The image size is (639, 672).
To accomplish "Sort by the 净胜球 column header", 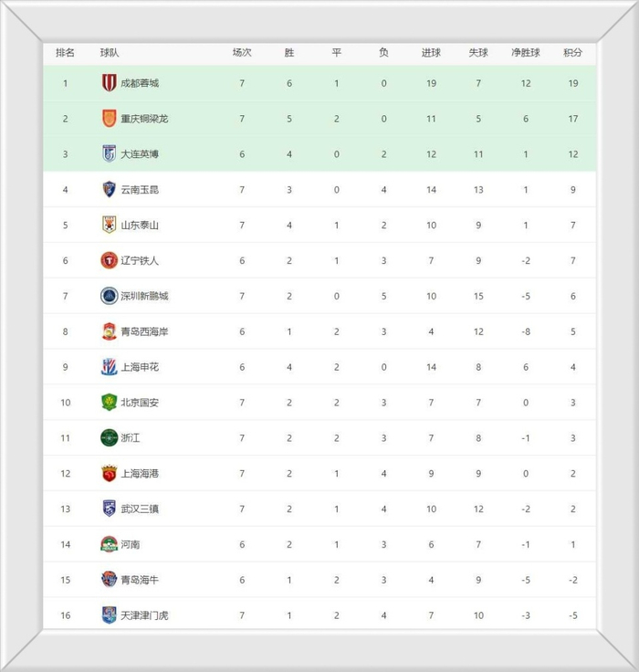I will point(526,53).
